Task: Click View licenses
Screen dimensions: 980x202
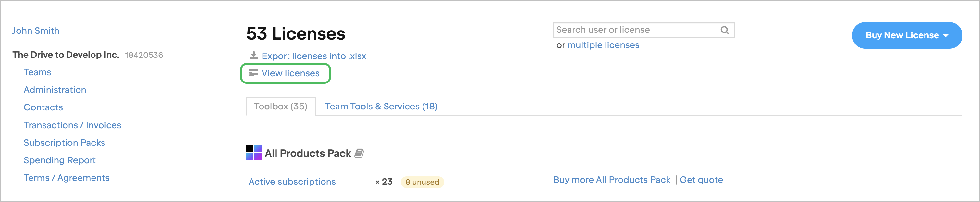Action: 290,73
